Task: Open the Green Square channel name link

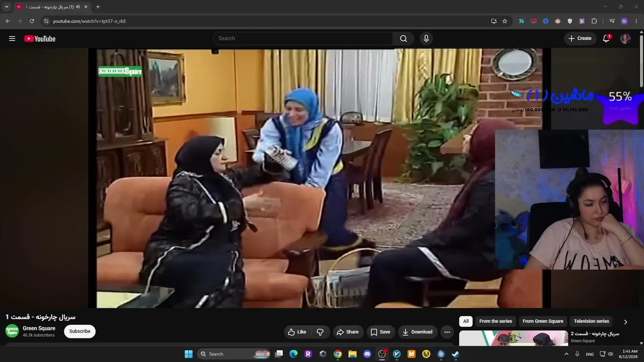Action: coord(39,328)
